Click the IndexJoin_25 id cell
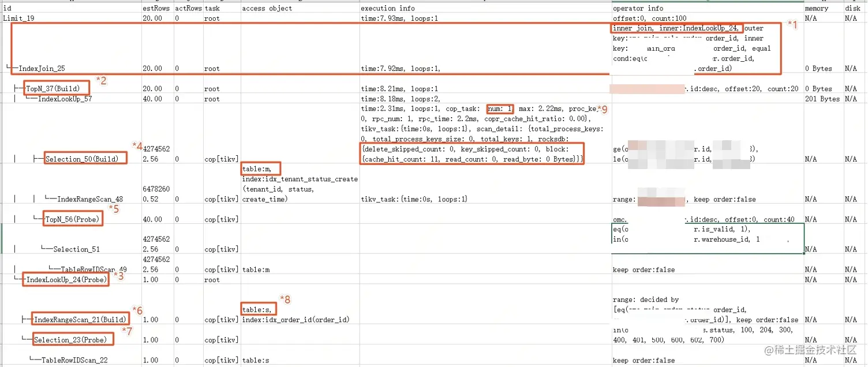 pyautogui.click(x=72, y=48)
